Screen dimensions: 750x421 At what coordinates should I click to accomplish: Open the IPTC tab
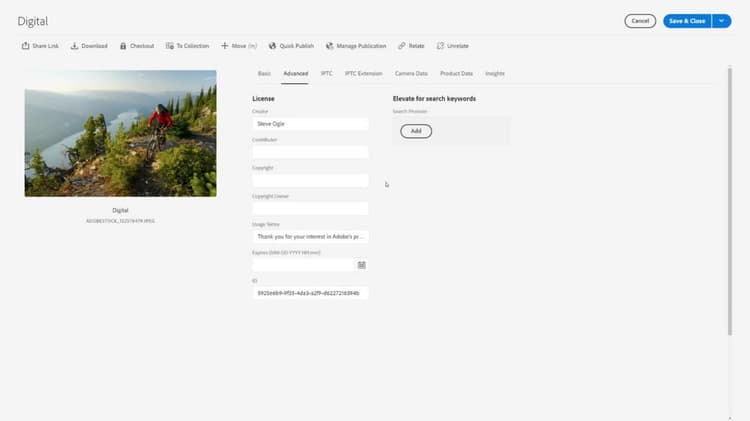pos(327,74)
